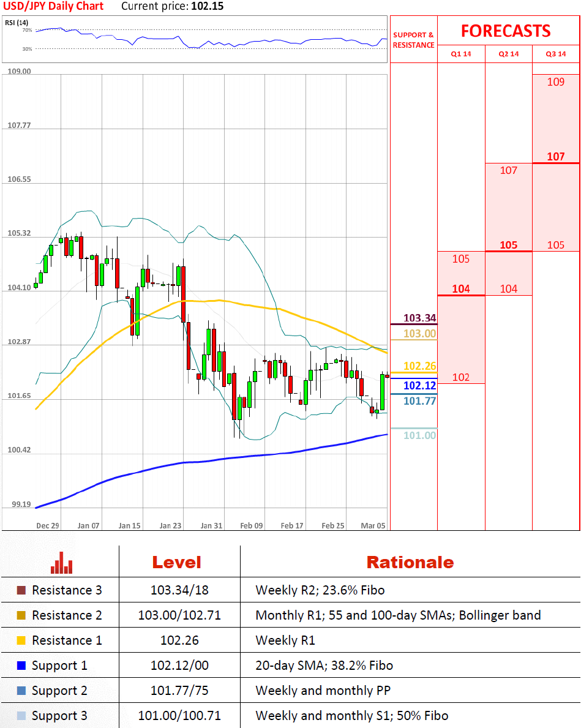581x728 pixels.
Task: Click the Support 3 light blue swatch
Action: (x=21, y=716)
